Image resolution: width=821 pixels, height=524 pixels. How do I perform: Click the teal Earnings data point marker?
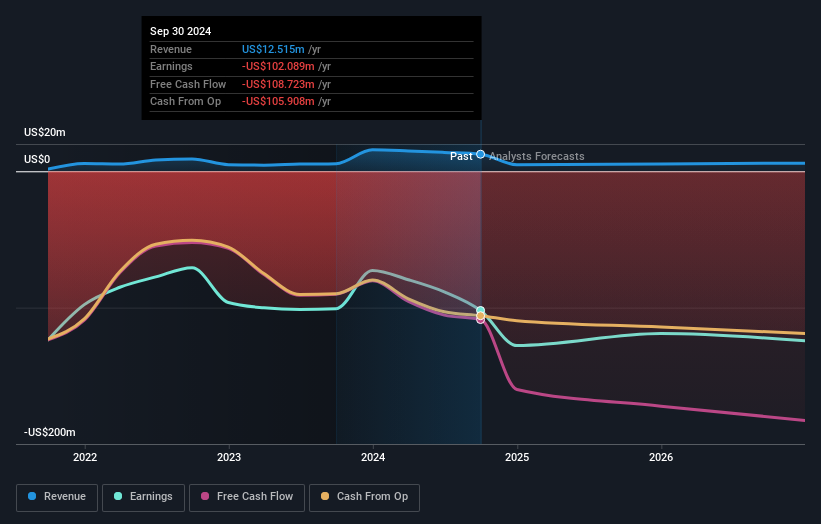pyautogui.click(x=481, y=310)
